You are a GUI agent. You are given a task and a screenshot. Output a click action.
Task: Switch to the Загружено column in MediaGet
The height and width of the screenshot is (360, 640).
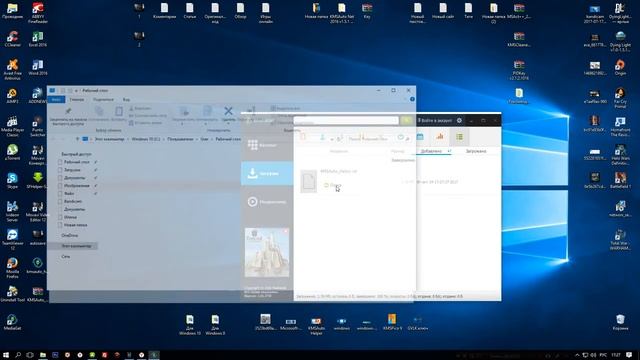[x=476, y=151]
